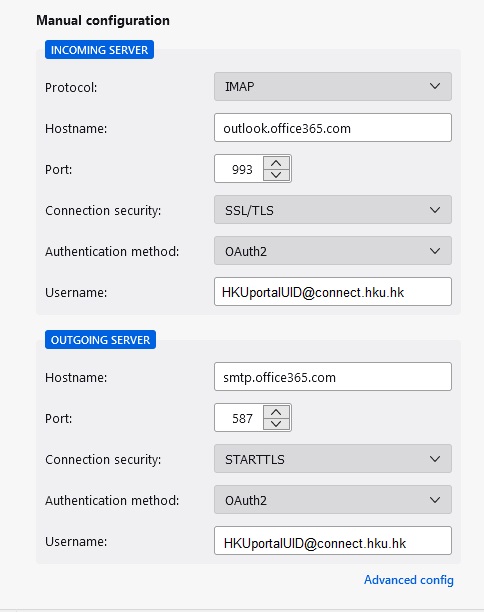The width and height of the screenshot is (484, 612).
Task: Click the Protocol: label
Action: click(71, 87)
